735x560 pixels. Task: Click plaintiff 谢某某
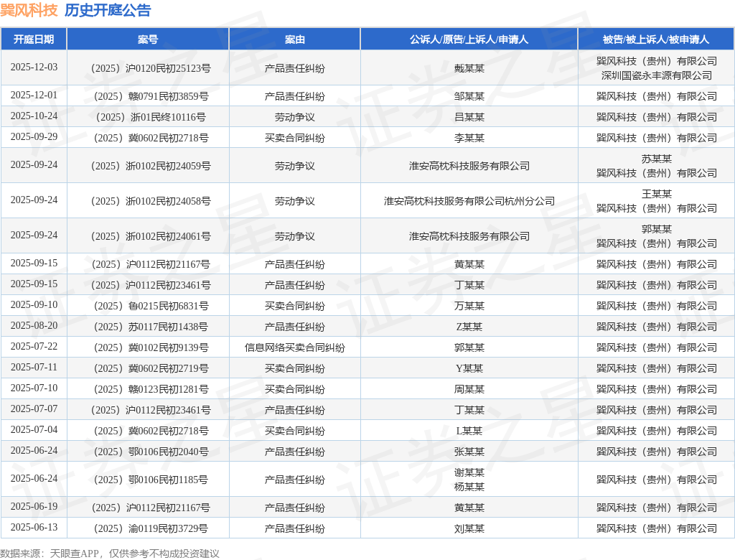[469, 472]
